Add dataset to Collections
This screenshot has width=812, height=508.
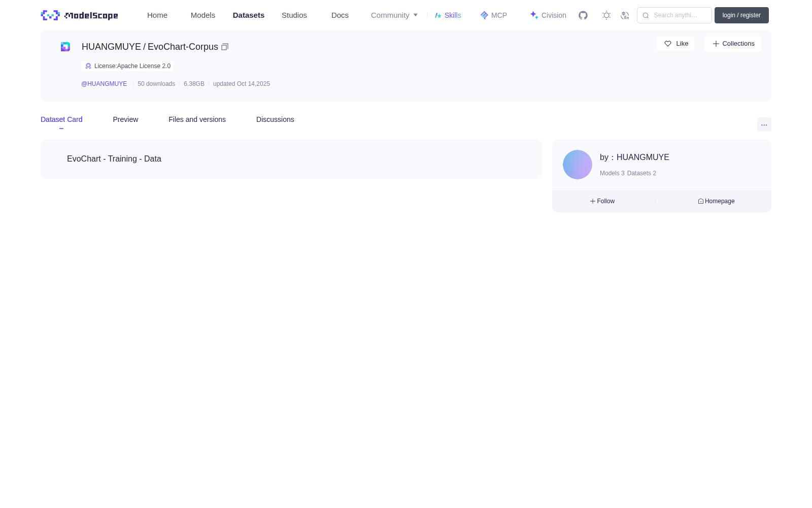[733, 44]
